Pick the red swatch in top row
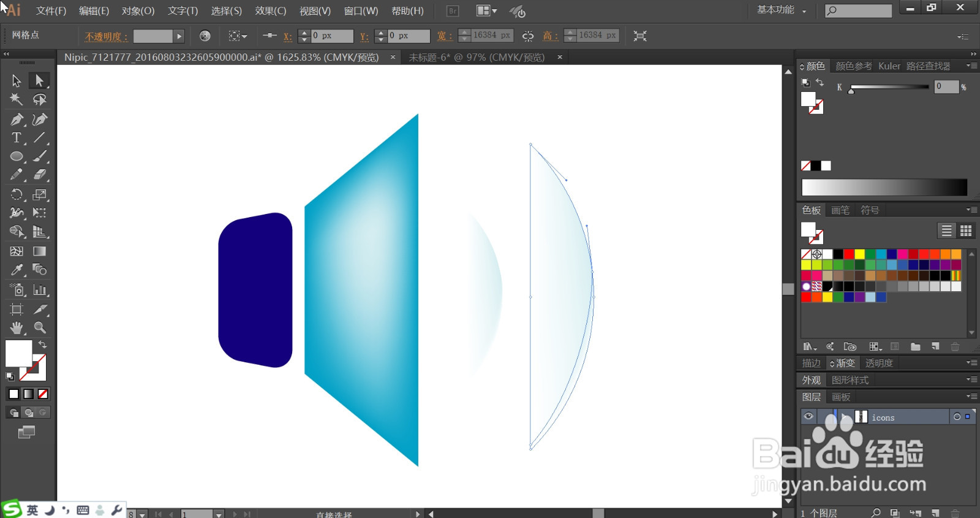The image size is (980, 518). [848, 254]
